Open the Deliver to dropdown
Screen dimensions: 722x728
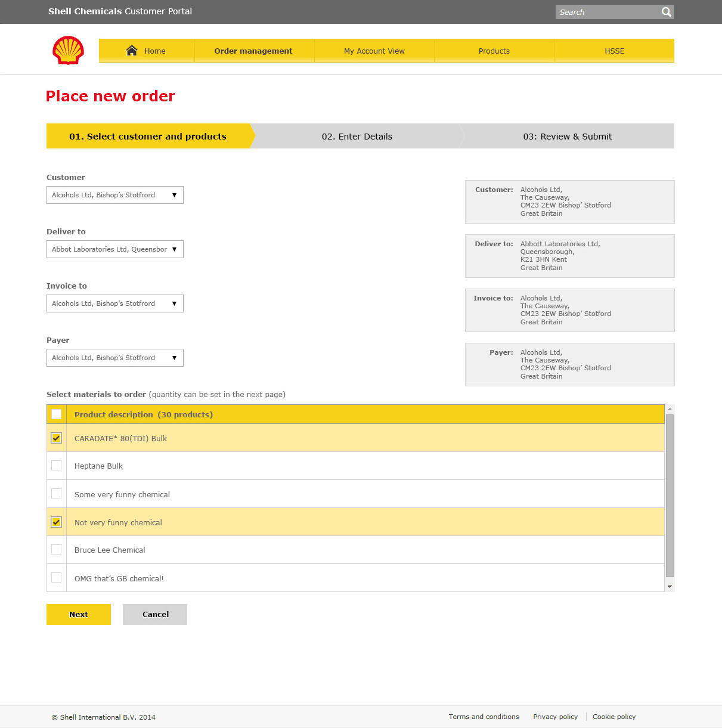174,249
